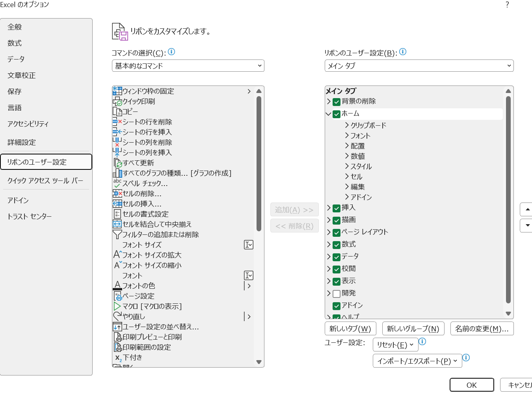Open the クイック アクセス ツール バー section

(x=45, y=180)
